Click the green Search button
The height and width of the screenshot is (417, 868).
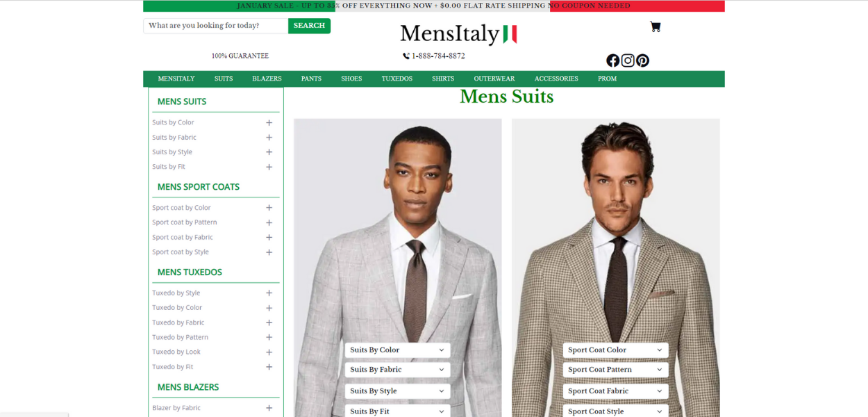(x=309, y=26)
